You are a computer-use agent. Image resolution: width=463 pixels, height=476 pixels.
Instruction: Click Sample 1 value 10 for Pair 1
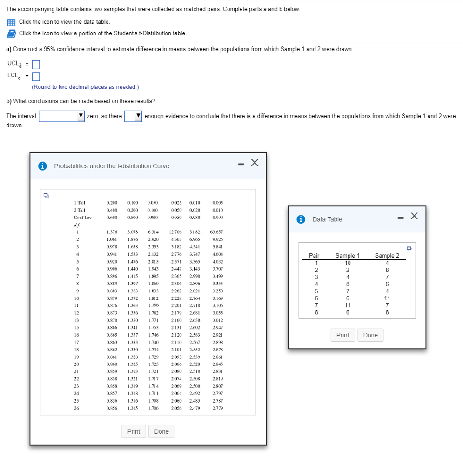(x=348, y=263)
